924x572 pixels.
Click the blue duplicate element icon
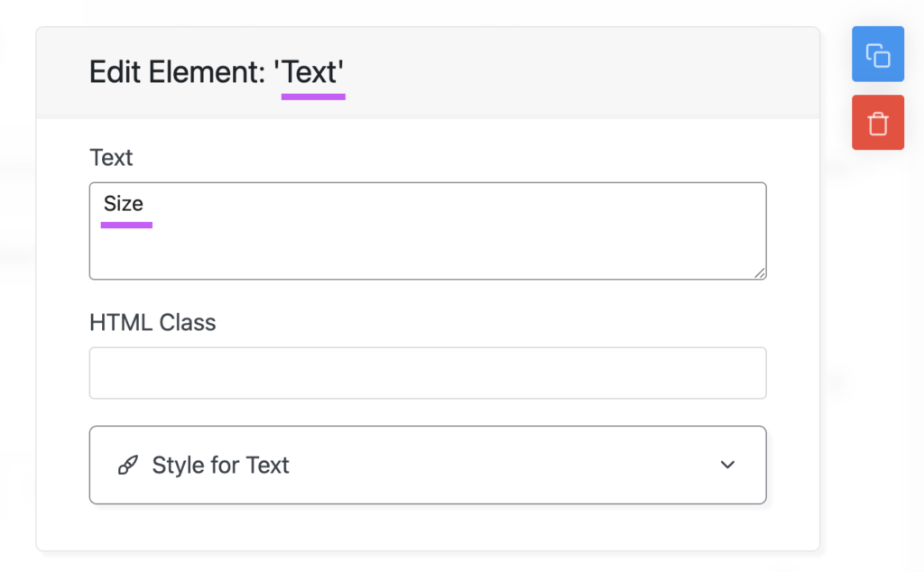877,54
